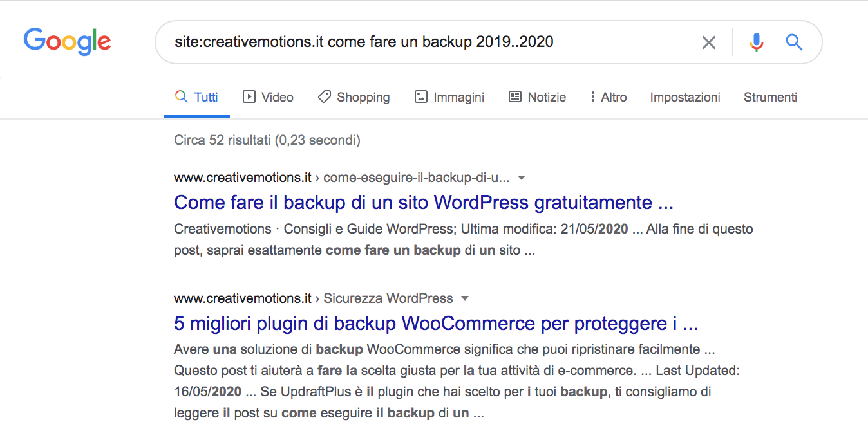
Task: Open the Immagini tab
Action: pos(449,97)
